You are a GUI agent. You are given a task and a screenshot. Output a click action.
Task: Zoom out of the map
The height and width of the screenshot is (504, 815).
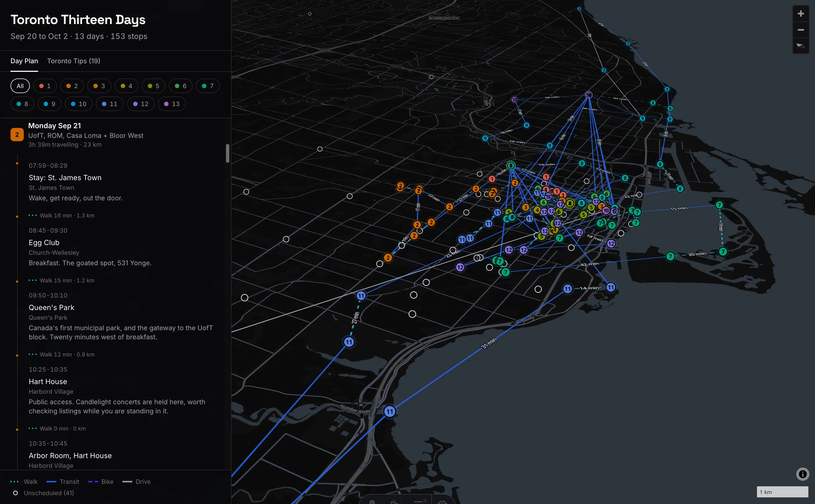pyautogui.click(x=800, y=30)
